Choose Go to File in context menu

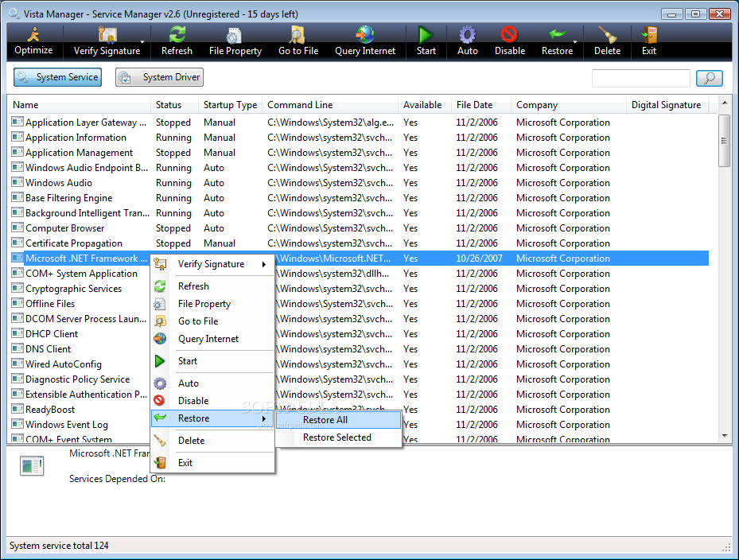pos(212,321)
